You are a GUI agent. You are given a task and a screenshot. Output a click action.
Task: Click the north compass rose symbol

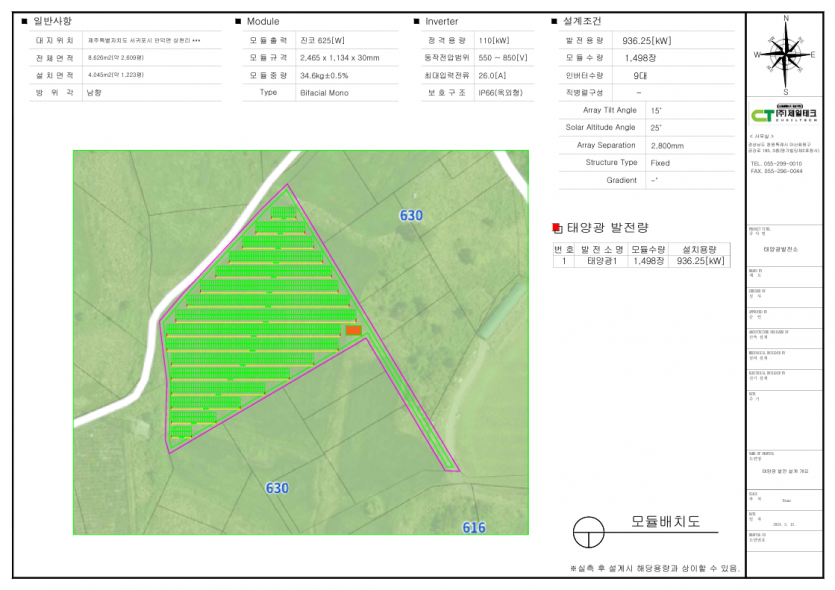pos(787,54)
